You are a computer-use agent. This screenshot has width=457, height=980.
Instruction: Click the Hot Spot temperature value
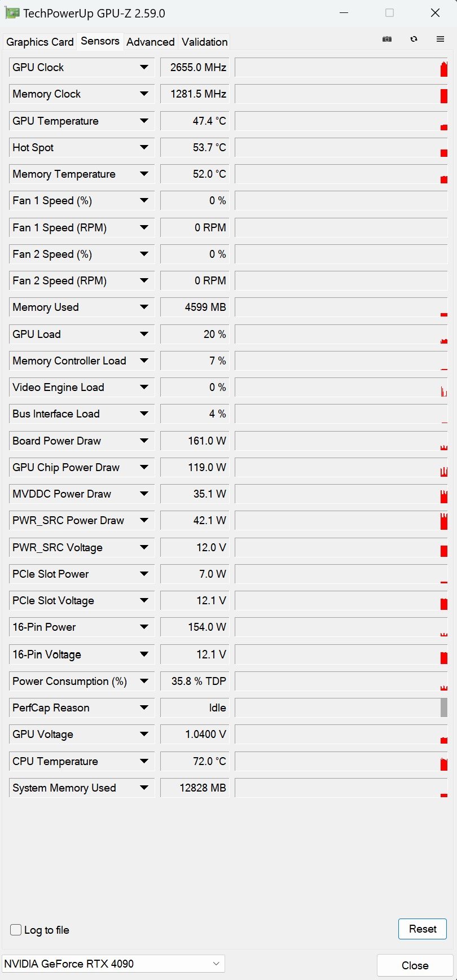pyautogui.click(x=195, y=148)
